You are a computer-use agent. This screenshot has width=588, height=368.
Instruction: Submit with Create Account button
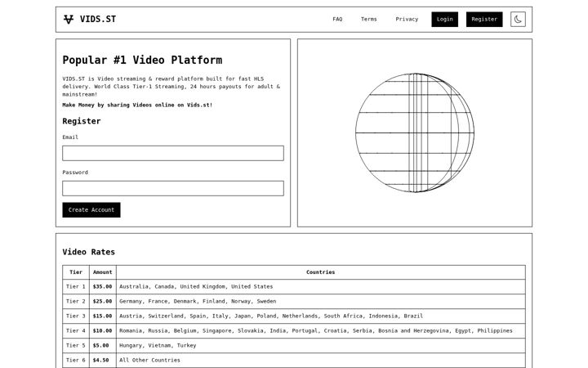91,210
